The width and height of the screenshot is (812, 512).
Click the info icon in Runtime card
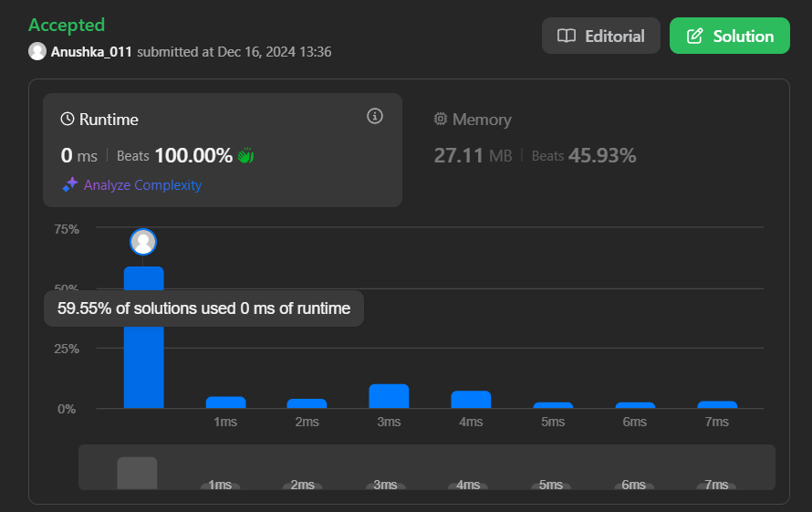[375, 116]
